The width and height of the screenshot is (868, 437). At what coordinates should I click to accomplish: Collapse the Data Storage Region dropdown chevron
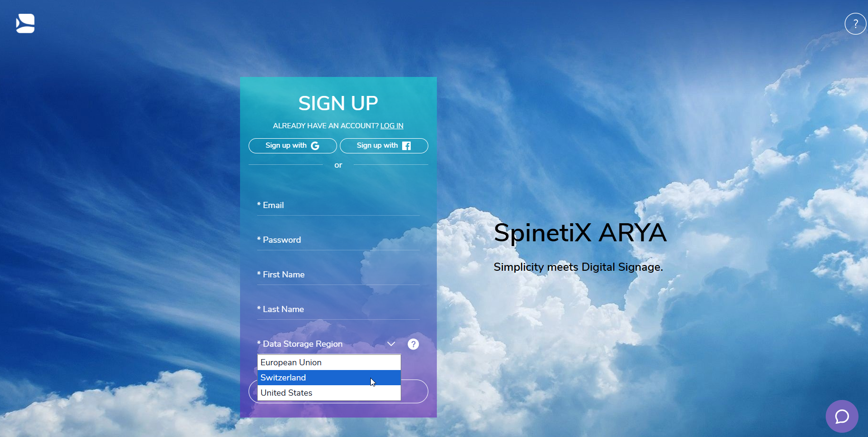click(x=391, y=344)
